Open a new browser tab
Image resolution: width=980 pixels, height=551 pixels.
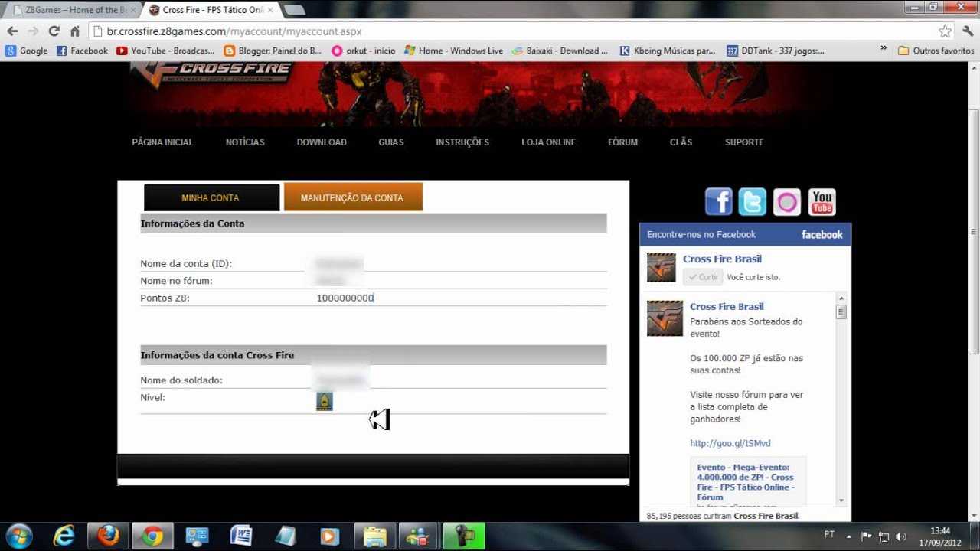[x=294, y=10]
